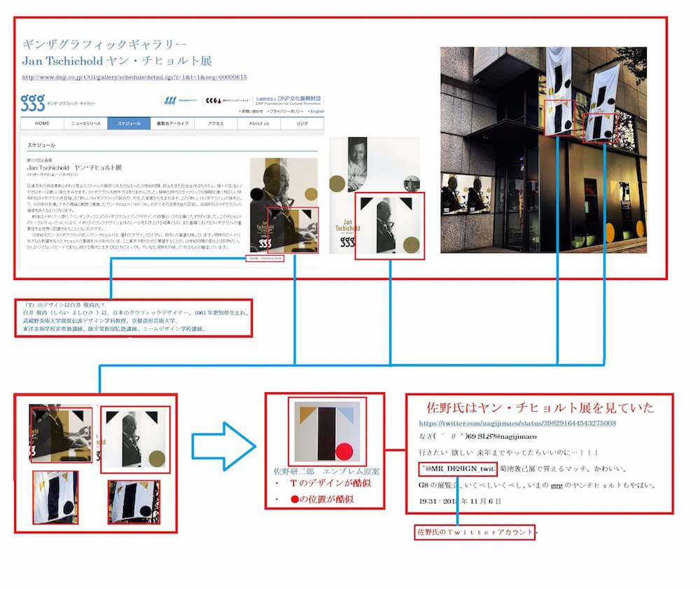Open the HOME tab
The height and width of the screenshot is (589, 700).
point(42,123)
